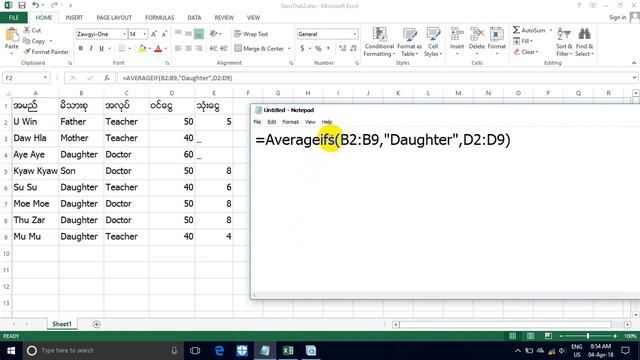The height and width of the screenshot is (360, 640).
Task: Click the Windows Start button
Action: (11, 351)
